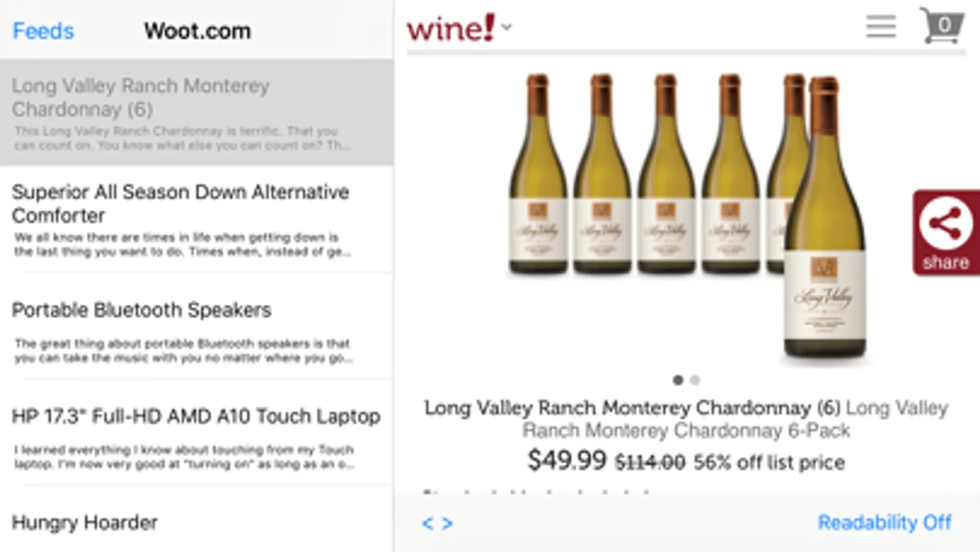Select the Portable Bluetooth Speakers item
The height and width of the screenshot is (552, 980).
click(x=196, y=326)
